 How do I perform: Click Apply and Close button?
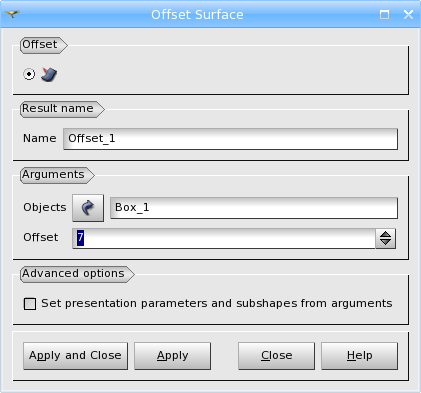click(75, 356)
